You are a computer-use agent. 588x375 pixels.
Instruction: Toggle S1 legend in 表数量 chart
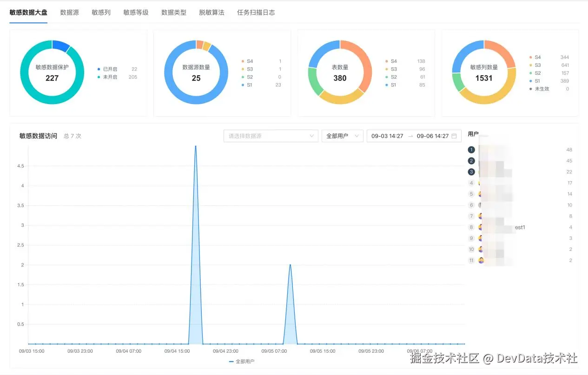click(391, 85)
